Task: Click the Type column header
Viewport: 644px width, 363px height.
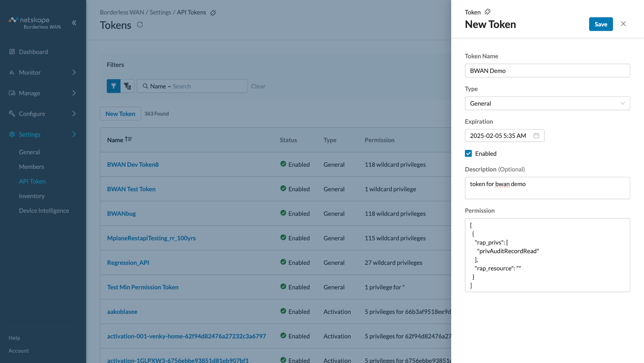Action: point(330,140)
